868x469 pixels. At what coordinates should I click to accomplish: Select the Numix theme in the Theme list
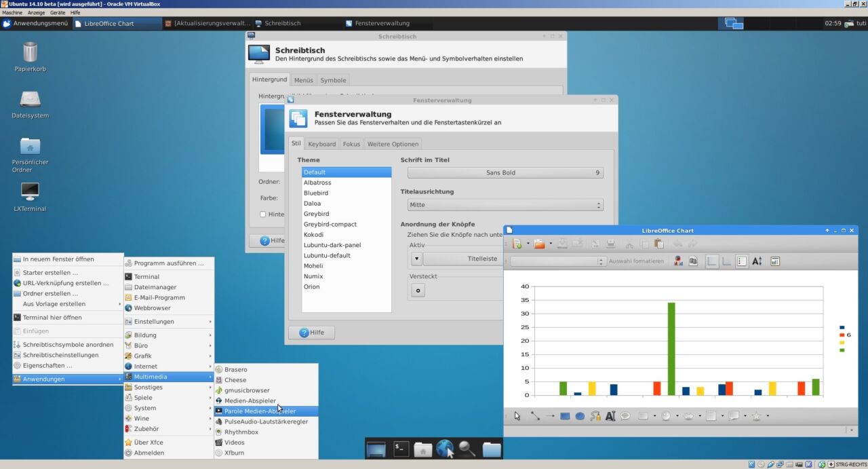pos(313,276)
